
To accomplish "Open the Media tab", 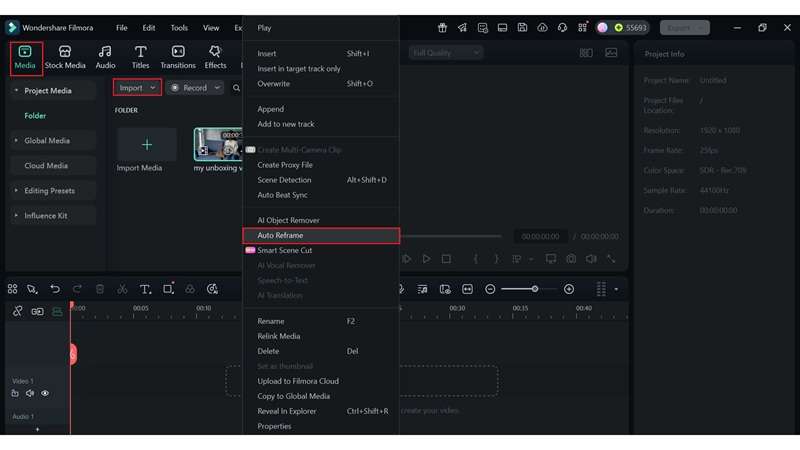I will 25,58.
